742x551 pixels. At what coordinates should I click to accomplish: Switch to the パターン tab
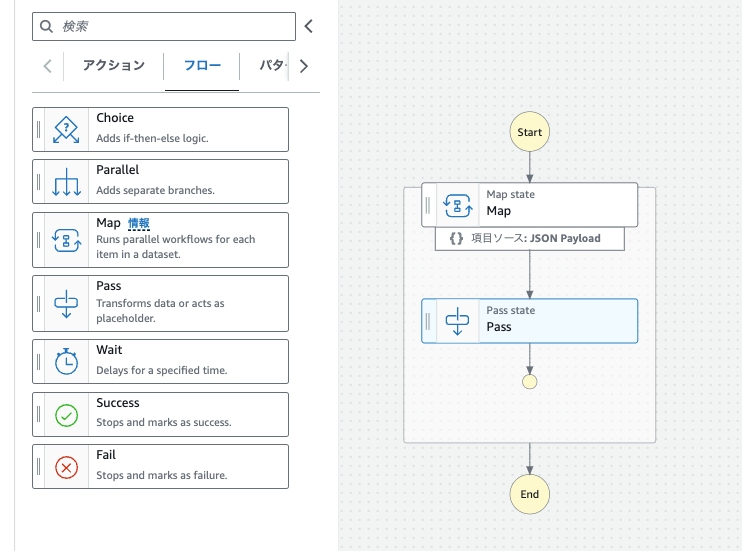273,65
